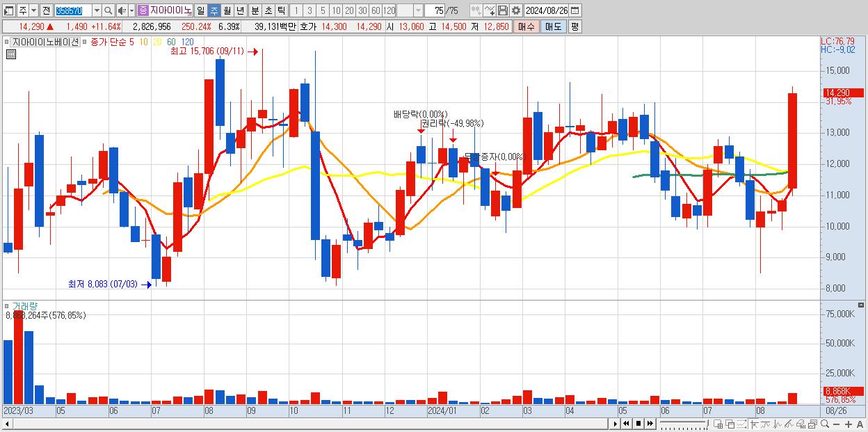Screen dimensions: 868x432
Task: Toggle the 지아이이노베이션 price indicator marker
Action: [8, 42]
